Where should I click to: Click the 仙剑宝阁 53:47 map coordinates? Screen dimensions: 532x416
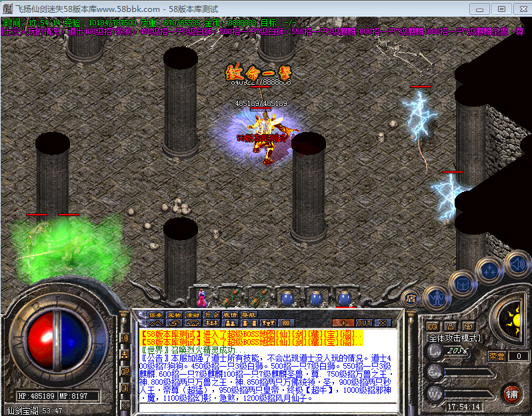[x=34, y=411]
